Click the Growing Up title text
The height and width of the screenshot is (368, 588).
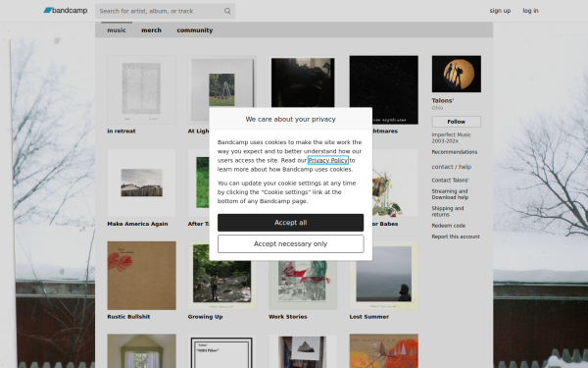click(x=205, y=317)
